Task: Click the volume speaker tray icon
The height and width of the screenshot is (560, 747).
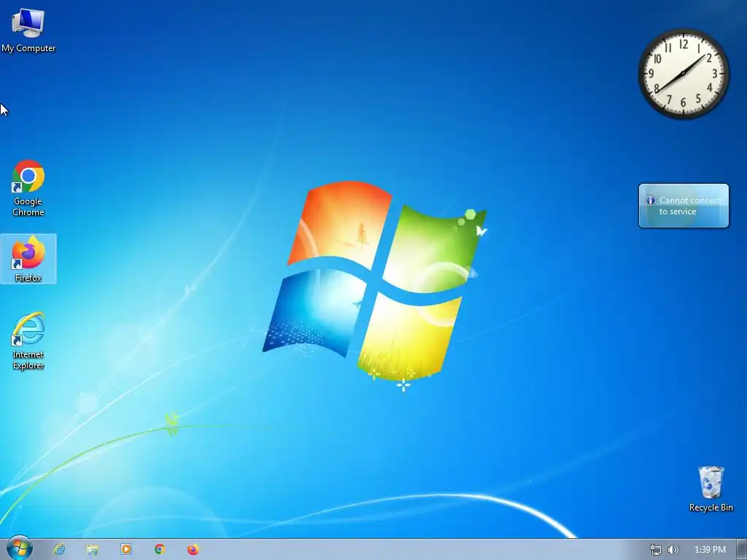Action: (673, 550)
